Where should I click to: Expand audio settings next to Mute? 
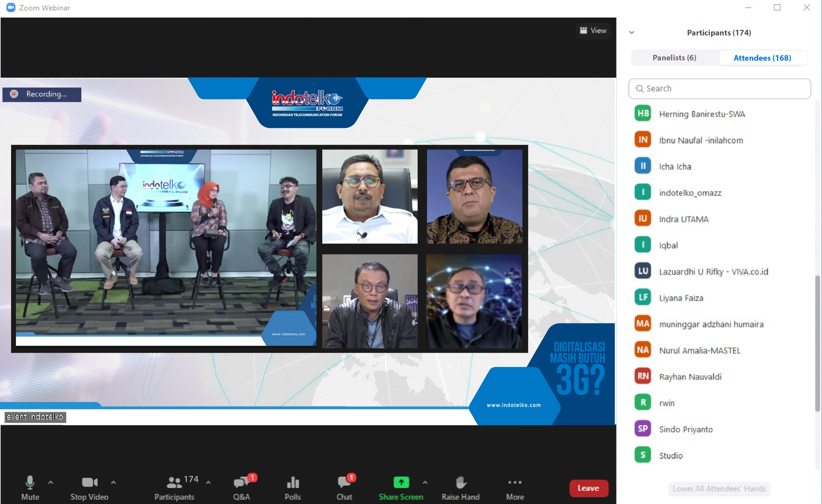tap(51, 483)
